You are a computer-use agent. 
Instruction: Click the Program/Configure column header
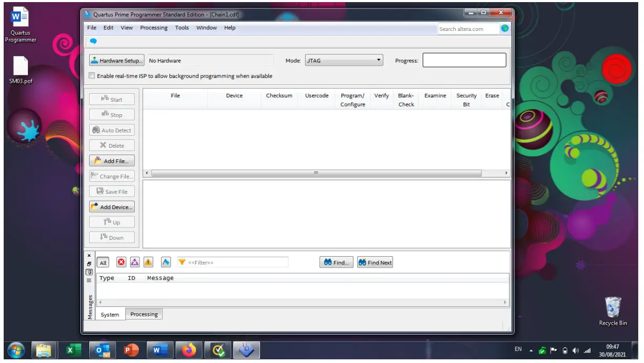click(353, 100)
